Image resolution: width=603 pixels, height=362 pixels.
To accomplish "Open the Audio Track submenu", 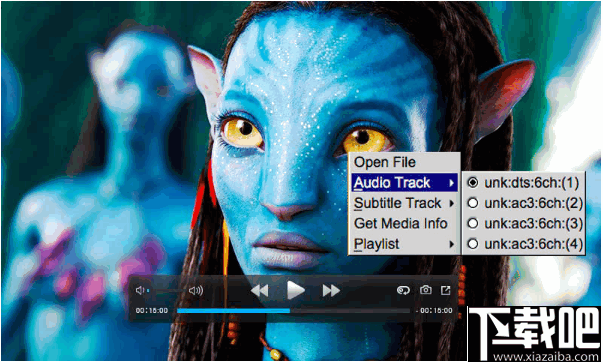I will [x=404, y=183].
